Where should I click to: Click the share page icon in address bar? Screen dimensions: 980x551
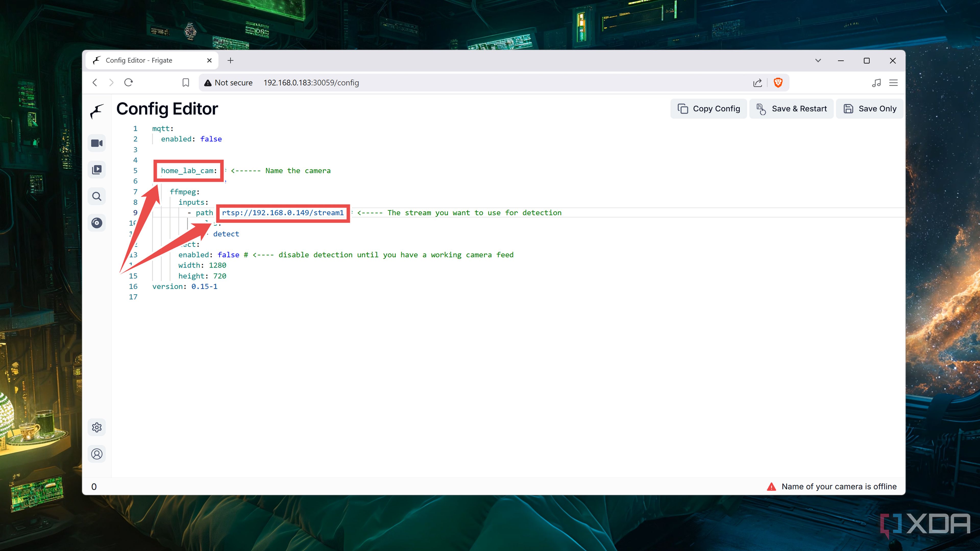click(757, 82)
